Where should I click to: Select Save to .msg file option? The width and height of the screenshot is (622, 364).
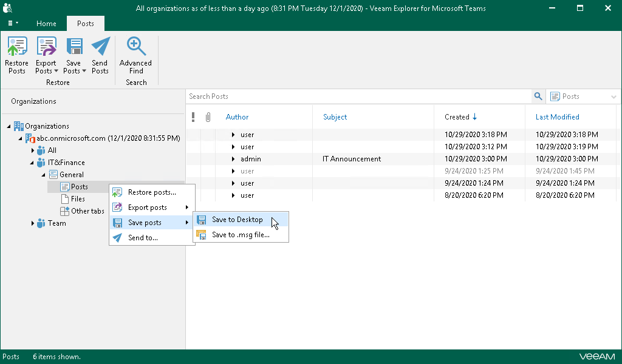coord(240,235)
